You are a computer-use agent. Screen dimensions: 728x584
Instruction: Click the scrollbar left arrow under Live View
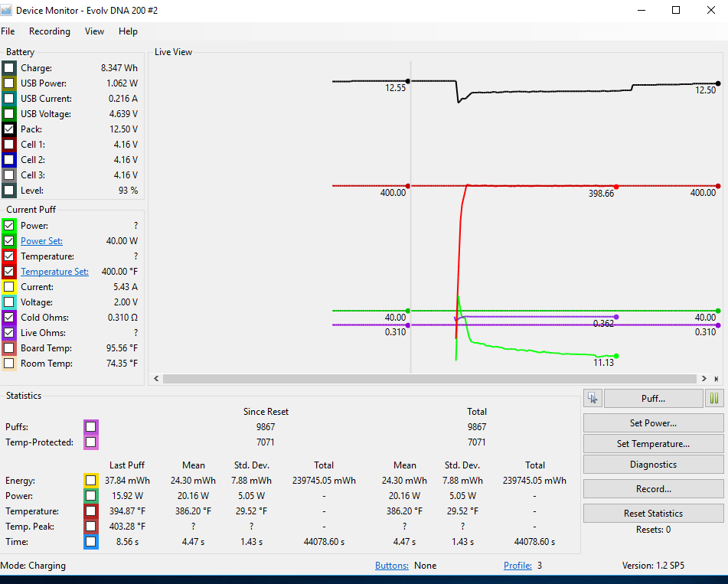tap(157, 379)
